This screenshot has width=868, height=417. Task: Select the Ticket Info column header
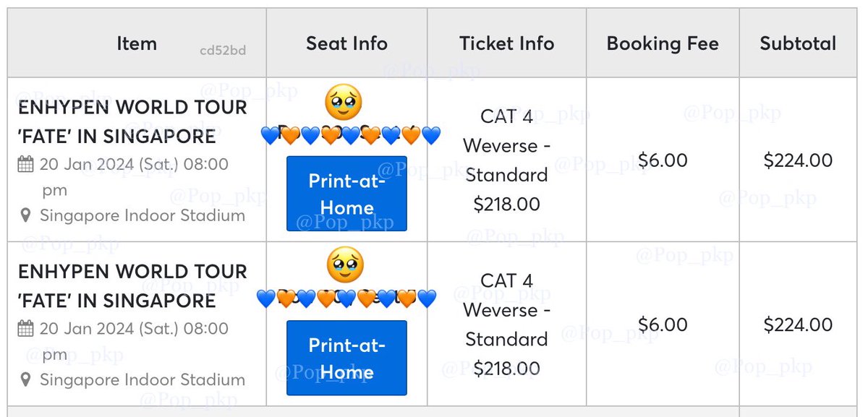506,43
